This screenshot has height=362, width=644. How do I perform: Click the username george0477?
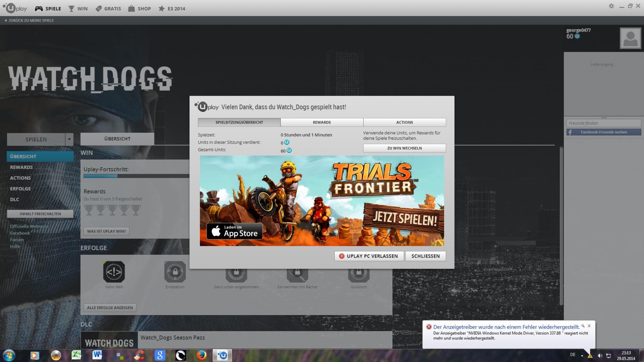[x=578, y=30]
